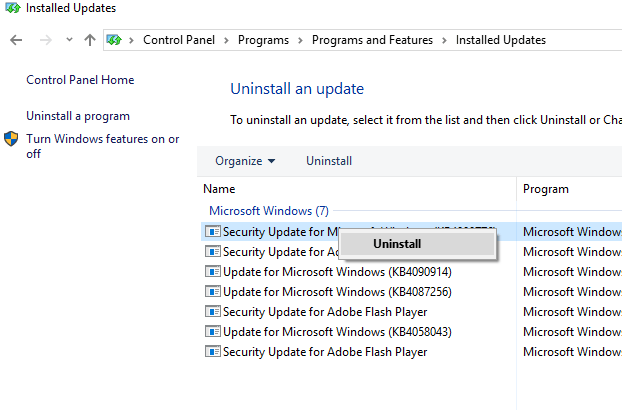
Task: Click the last Adobe Flash Player update icon
Action: pos(212,351)
